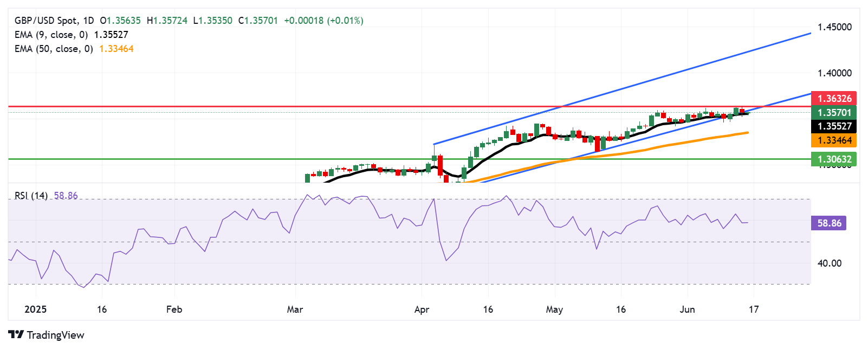Click the Feb label on time axis

(174, 309)
